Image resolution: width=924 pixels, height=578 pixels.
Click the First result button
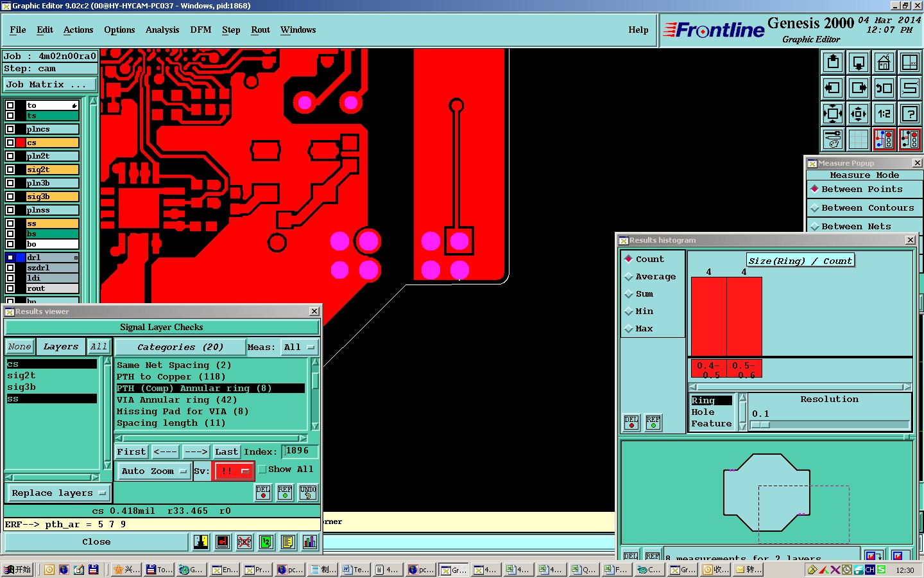coord(132,452)
